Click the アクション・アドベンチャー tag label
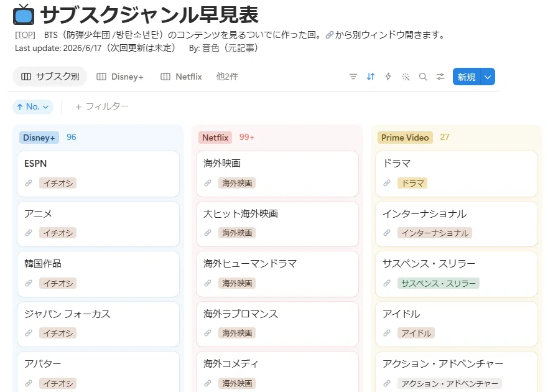 point(450,384)
